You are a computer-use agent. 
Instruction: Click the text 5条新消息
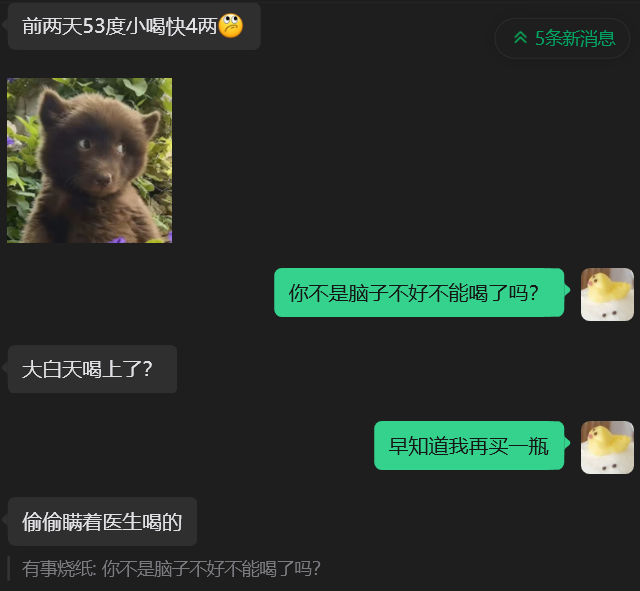(575, 38)
